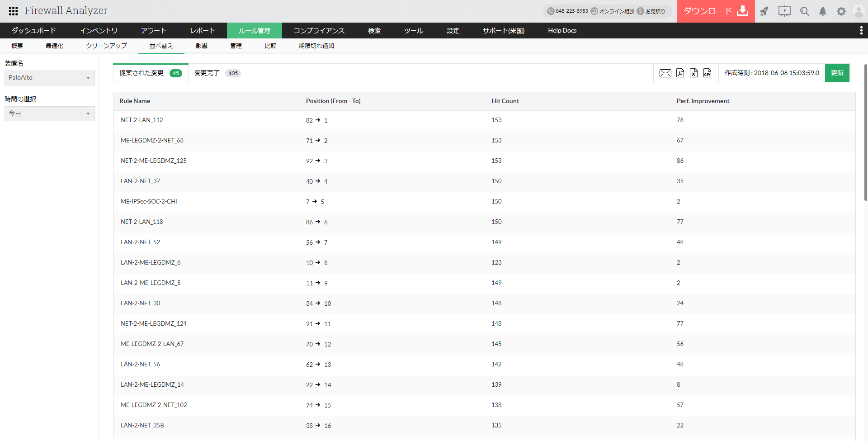Open the インベントリ menu
This screenshot has width=868, height=441.
coord(99,30)
